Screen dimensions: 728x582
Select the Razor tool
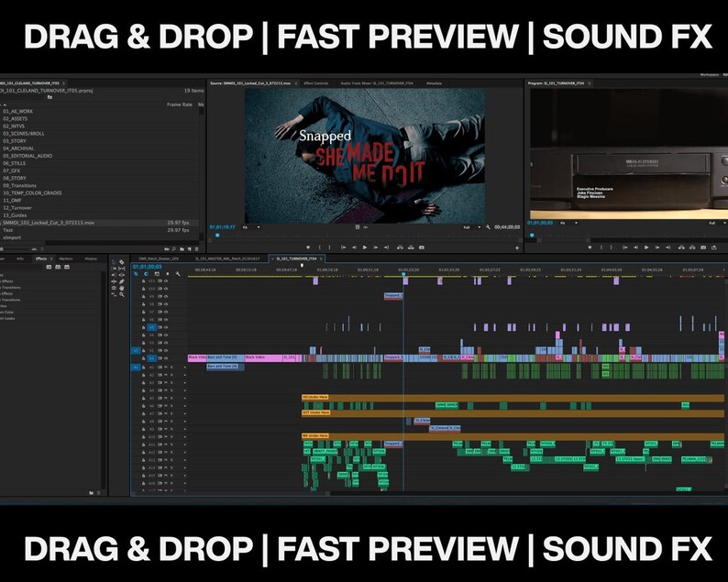122,262
